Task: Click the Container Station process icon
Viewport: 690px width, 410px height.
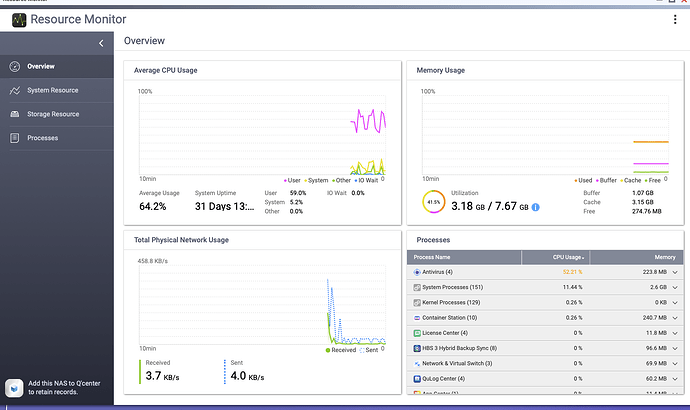Action: 417,318
